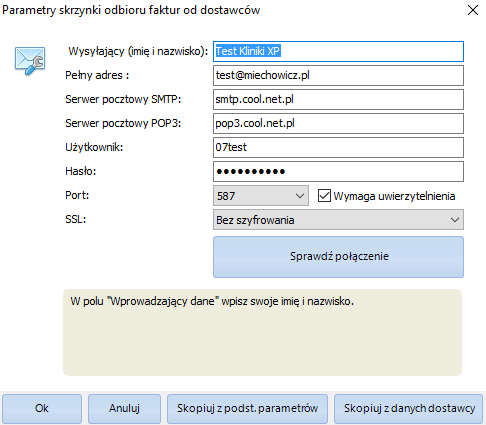Click the Port dropdown arrow chevron
The image size is (486, 425).
[x=300, y=196]
